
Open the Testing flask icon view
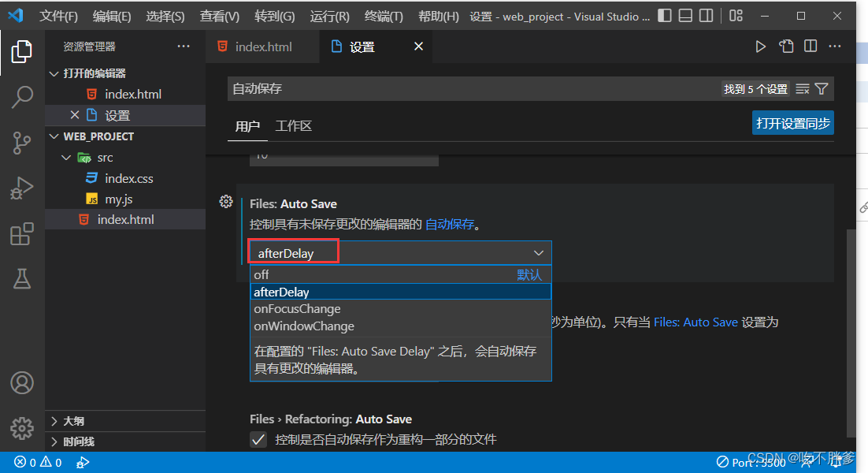point(21,278)
